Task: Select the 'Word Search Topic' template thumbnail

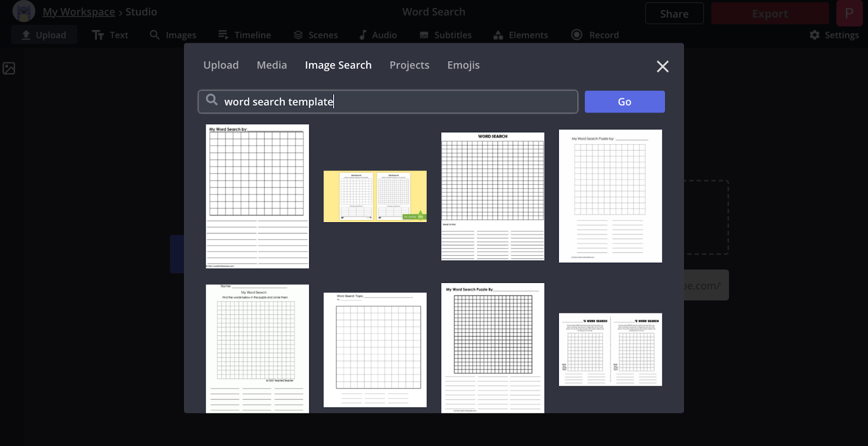Action: [x=375, y=350]
